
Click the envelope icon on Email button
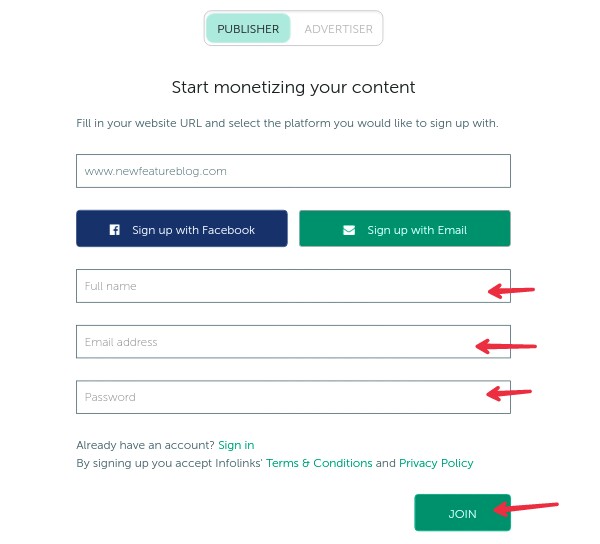(349, 230)
